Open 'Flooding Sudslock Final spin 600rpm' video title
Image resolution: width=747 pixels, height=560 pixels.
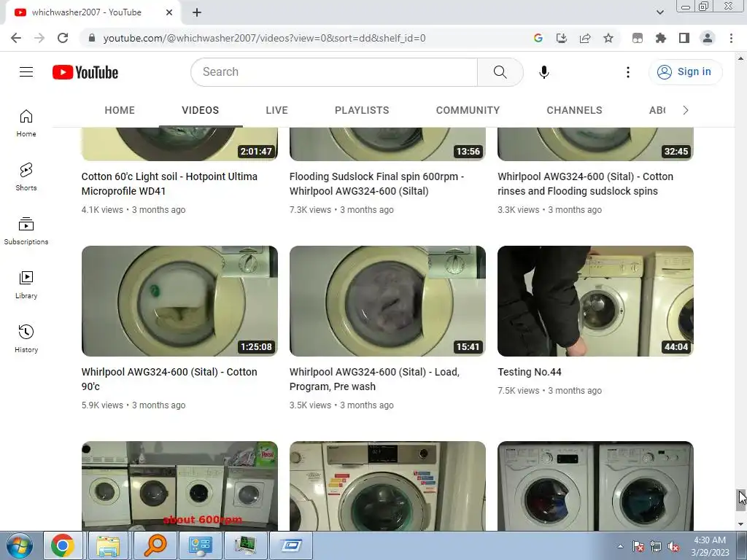click(x=376, y=184)
